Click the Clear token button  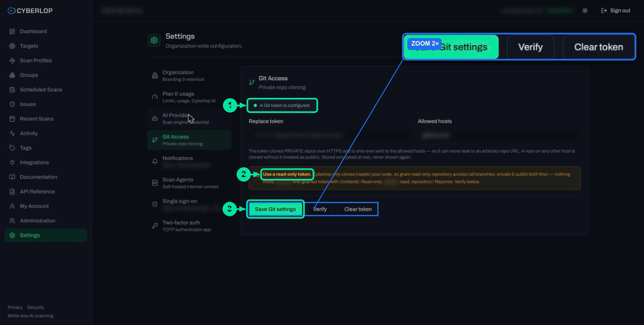pyautogui.click(x=358, y=209)
